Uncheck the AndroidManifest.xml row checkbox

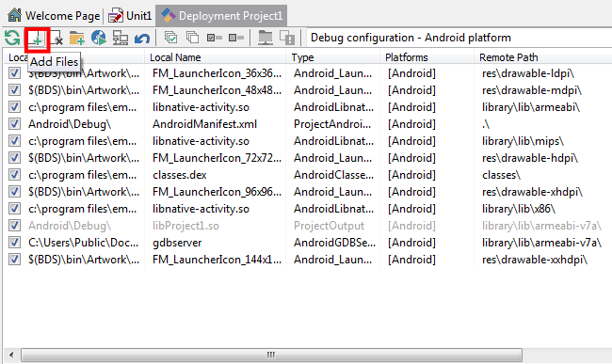pos(14,124)
